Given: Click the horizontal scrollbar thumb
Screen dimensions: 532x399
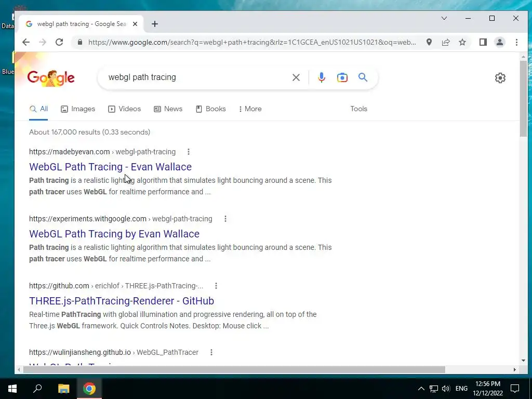Looking at the screenshot, I should [234, 369].
